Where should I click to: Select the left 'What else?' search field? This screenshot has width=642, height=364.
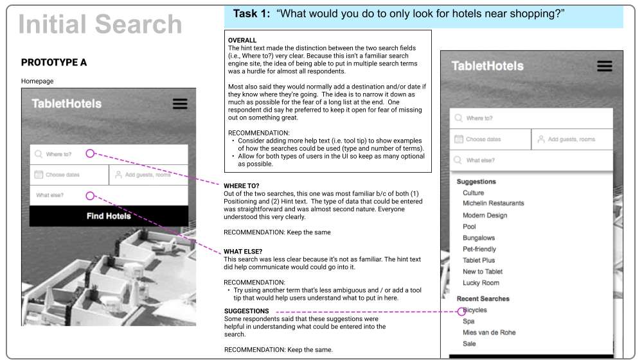pos(109,195)
